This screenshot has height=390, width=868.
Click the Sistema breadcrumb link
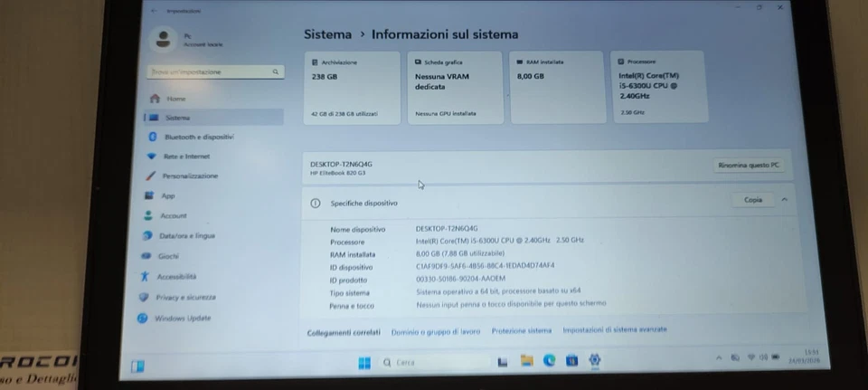pyautogui.click(x=327, y=34)
